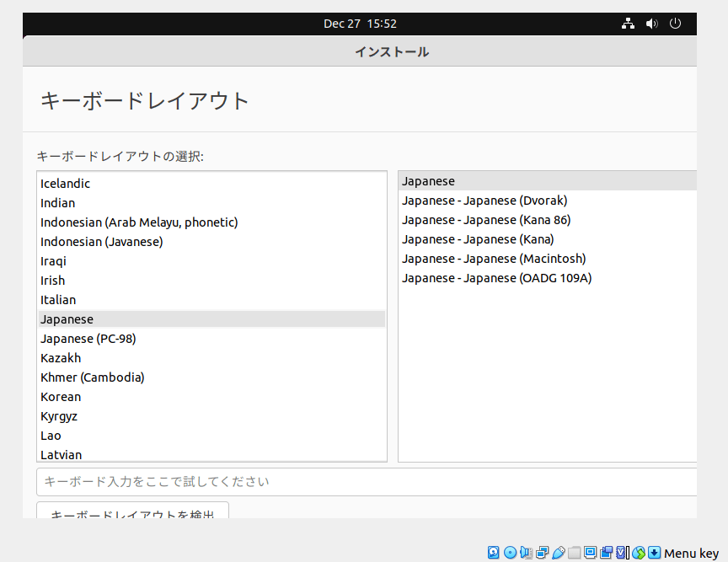Click VirtualBox optical disc icon
Screen dimensions: 728x562
511,552
